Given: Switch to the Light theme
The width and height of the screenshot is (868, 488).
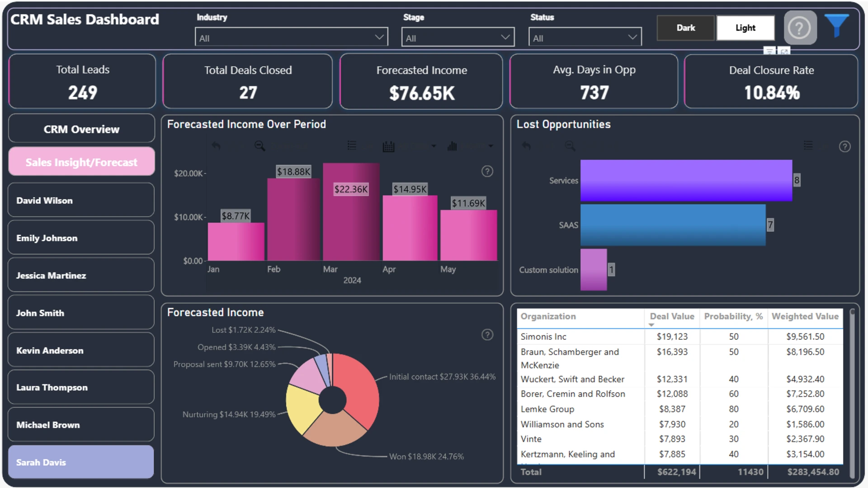Looking at the screenshot, I should [x=745, y=28].
